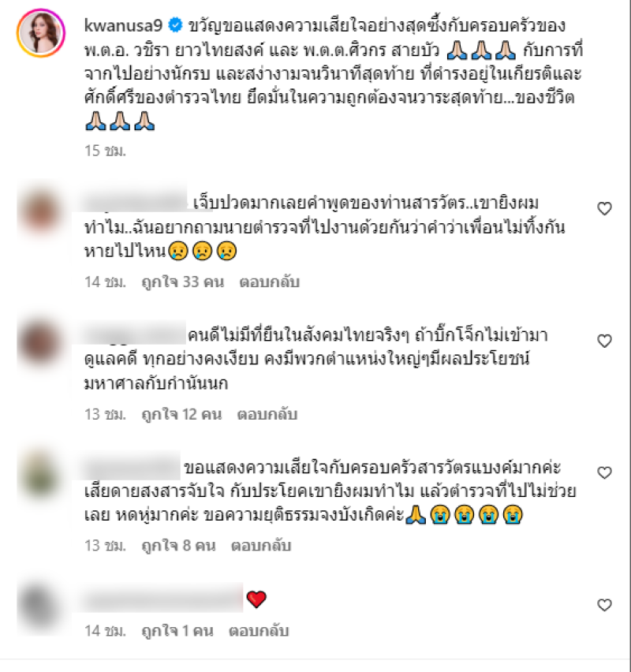View the 8 people who liked the comment
631x672 pixels.
click(x=179, y=546)
